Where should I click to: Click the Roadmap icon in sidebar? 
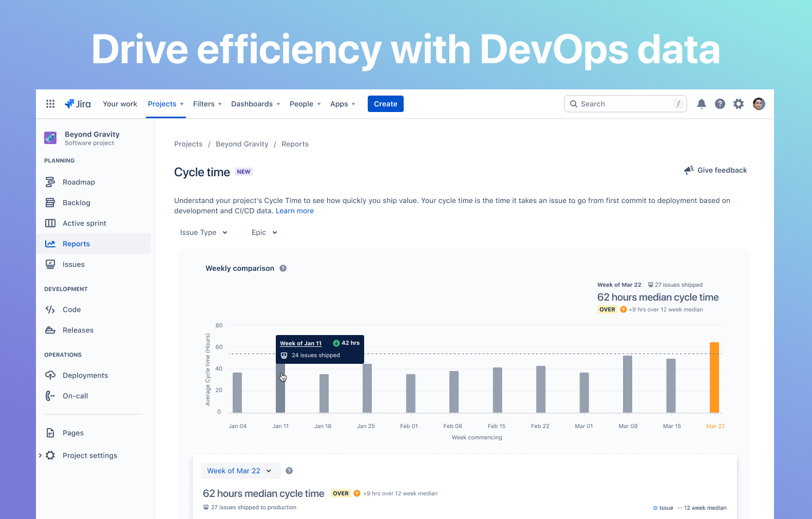50,182
